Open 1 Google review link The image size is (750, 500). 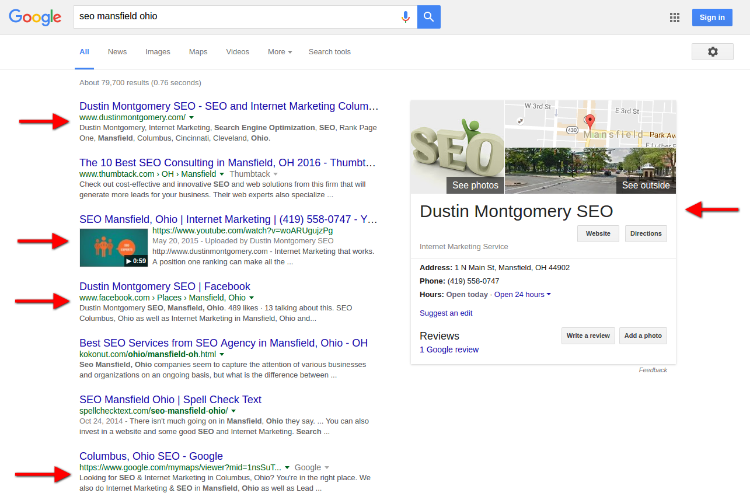[449, 350]
